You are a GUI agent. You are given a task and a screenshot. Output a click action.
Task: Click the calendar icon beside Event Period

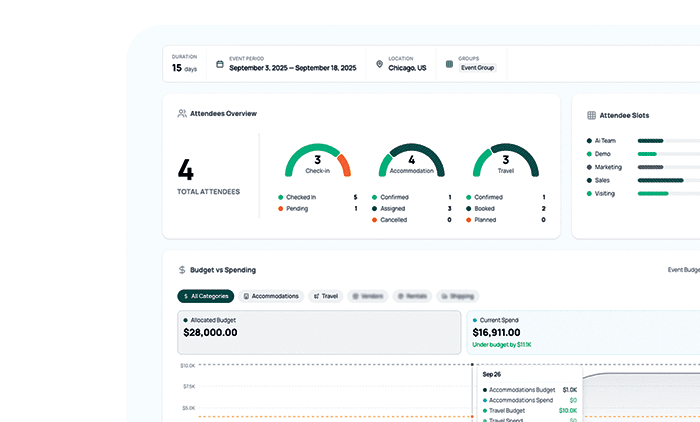click(220, 64)
